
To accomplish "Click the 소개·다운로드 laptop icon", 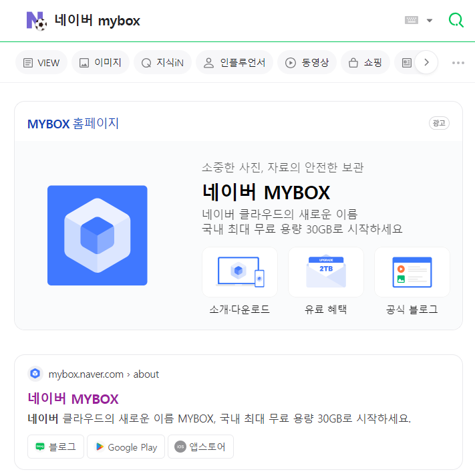I will (240, 272).
